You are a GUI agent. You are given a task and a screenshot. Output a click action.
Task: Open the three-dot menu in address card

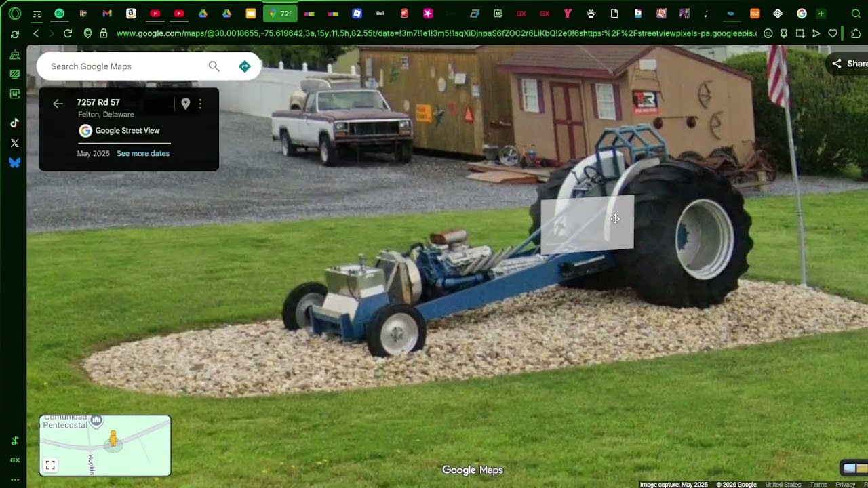click(x=199, y=104)
